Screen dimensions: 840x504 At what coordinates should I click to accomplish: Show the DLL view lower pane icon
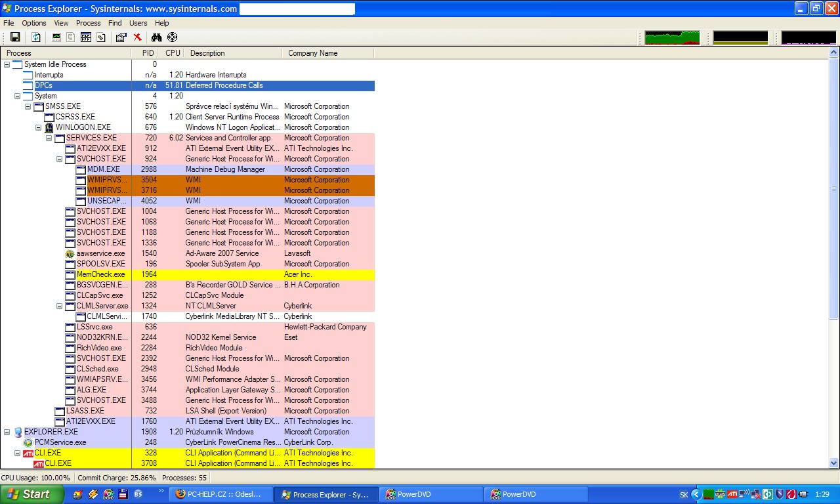pyautogui.click(x=86, y=37)
